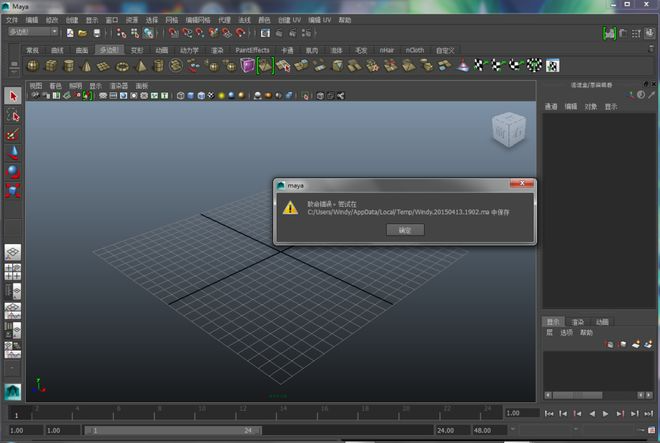Create a polygon sphere from shelf
This screenshot has height=443, width=660.
coord(33,66)
